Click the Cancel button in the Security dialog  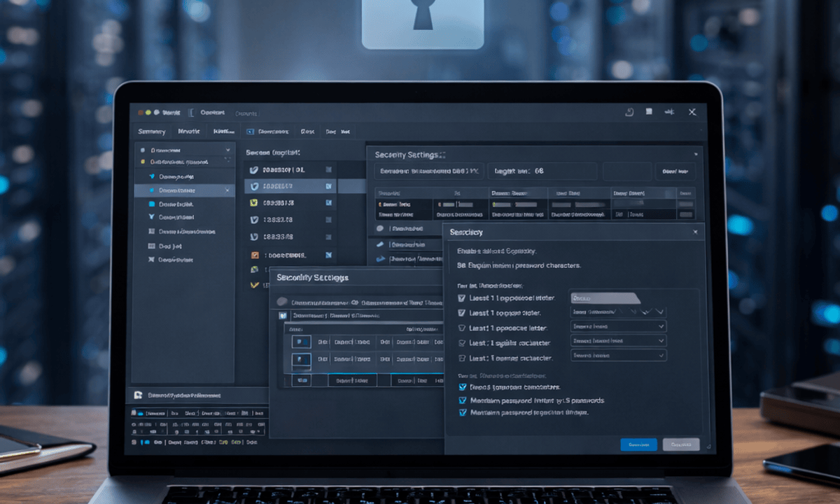point(681,444)
